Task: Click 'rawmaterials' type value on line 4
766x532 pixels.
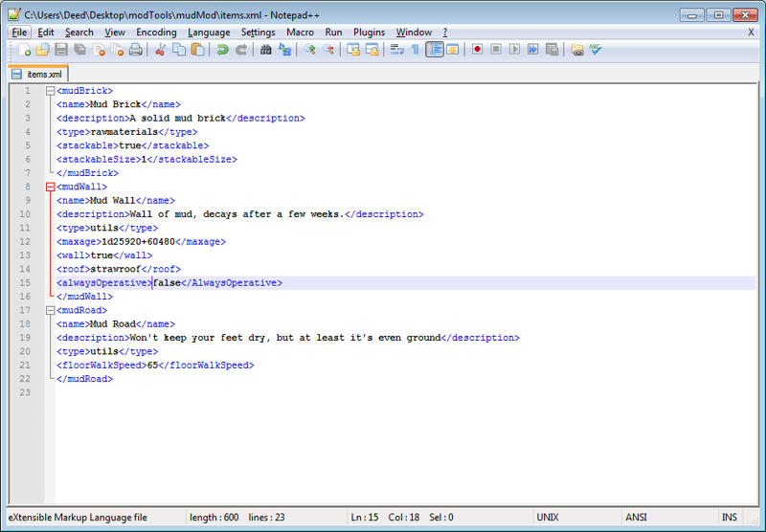Action: pyautogui.click(x=124, y=132)
